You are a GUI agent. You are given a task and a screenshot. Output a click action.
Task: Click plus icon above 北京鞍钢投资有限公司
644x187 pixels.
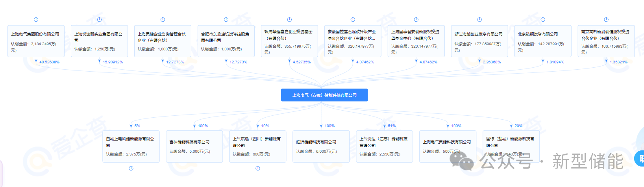click(x=543, y=20)
